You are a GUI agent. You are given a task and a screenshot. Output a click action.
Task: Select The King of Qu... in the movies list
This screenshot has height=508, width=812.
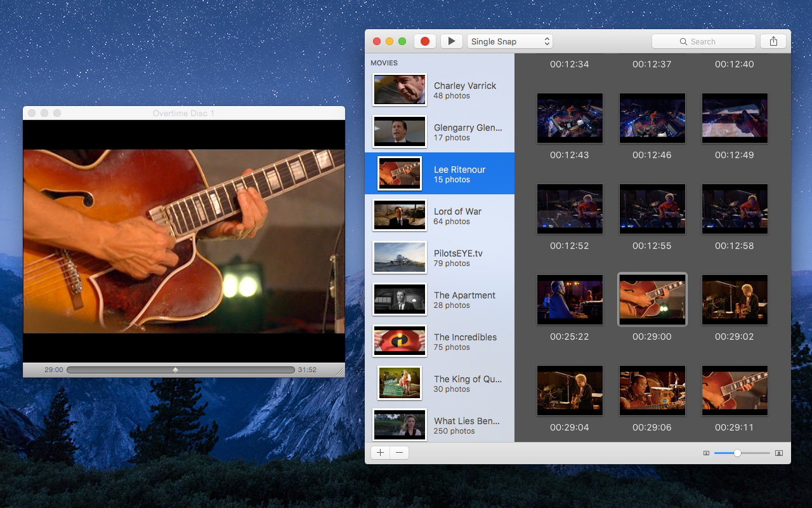[440, 384]
